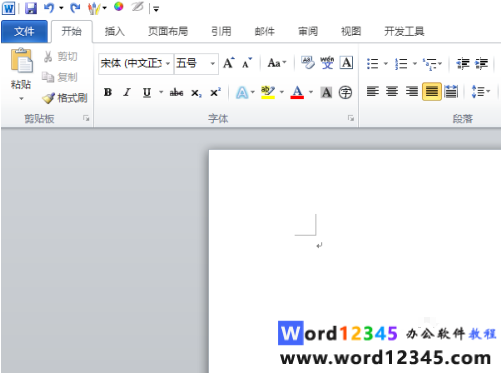The width and height of the screenshot is (501, 374).
Task: Align text right
Action: 412,91
